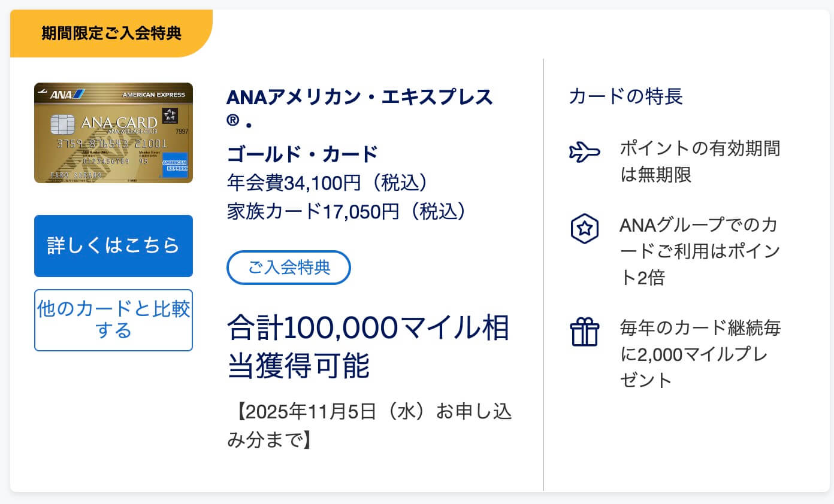Viewport: 834px width, 504px height.
Task: Select the ポイントの有効期間は無期限 feature text
Action: click(700, 161)
